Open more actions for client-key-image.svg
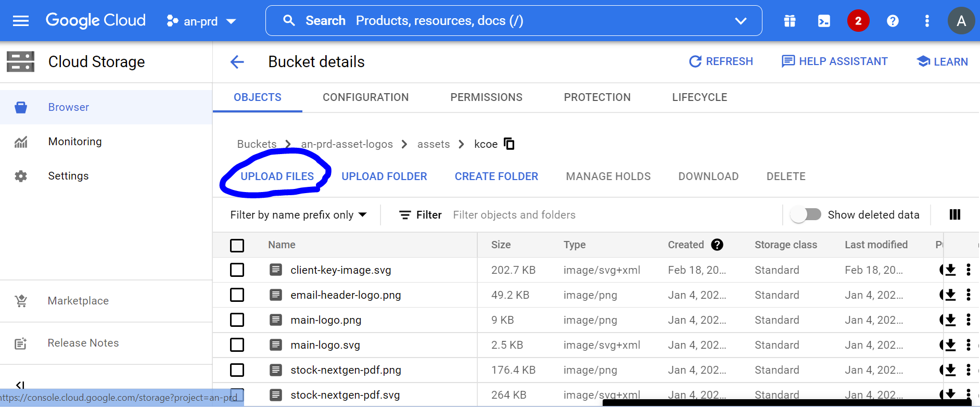Screen dimensions: 980x407 tap(969, 270)
